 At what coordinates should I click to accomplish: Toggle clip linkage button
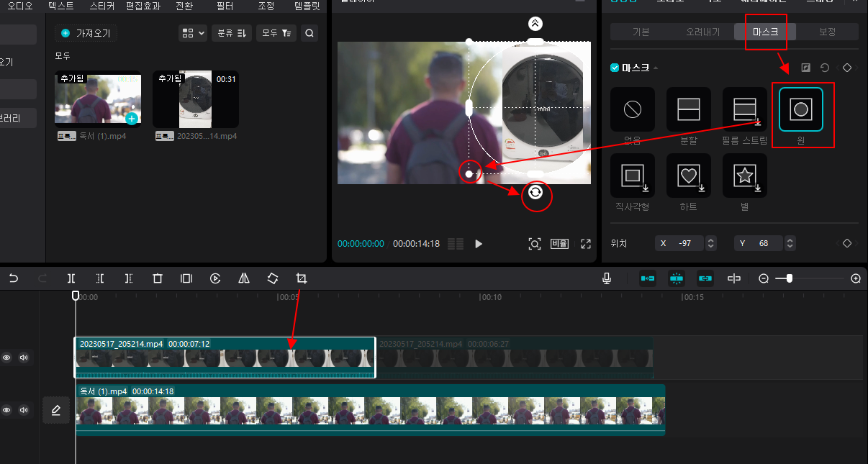click(705, 278)
